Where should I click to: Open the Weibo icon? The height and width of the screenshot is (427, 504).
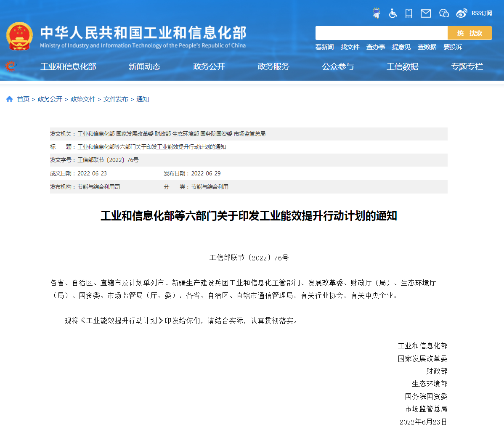point(462,13)
